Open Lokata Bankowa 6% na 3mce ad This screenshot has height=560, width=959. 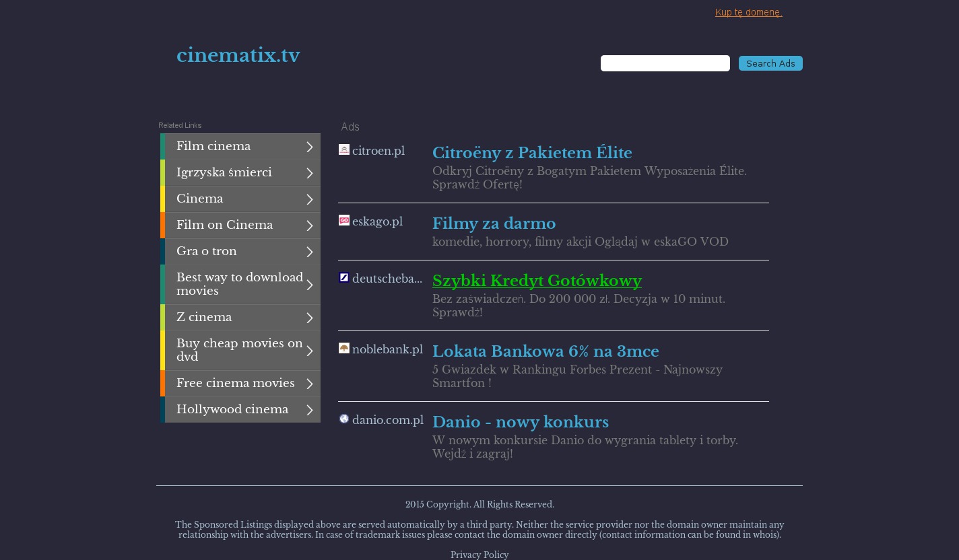click(x=545, y=351)
